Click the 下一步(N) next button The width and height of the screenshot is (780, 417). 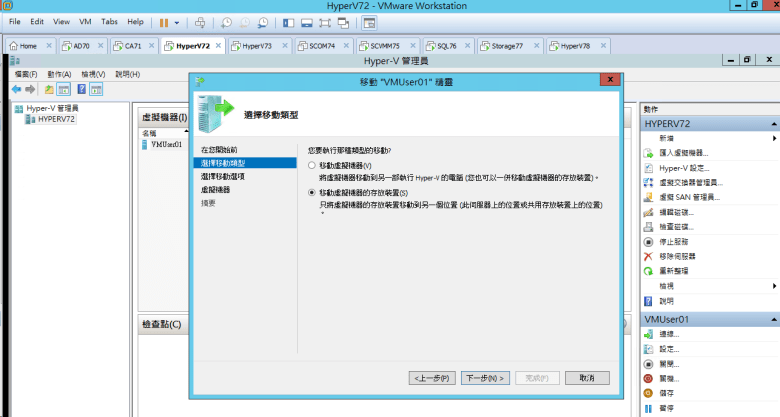point(485,378)
